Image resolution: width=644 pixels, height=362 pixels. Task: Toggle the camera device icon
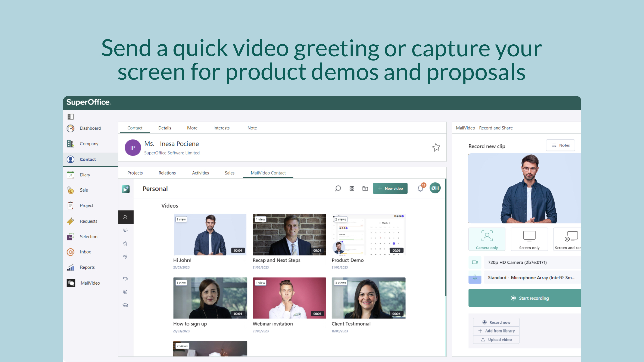pos(475,262)
